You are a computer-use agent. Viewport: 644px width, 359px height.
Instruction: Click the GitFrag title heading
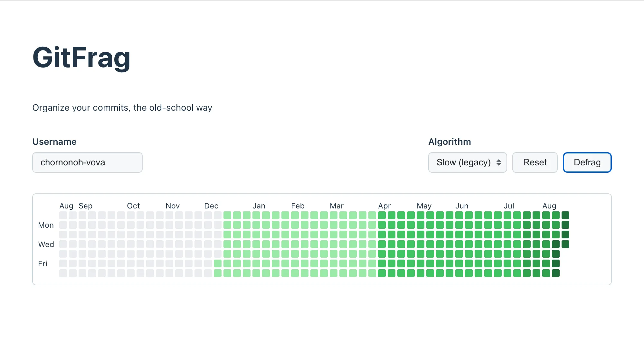coord(81,58)
